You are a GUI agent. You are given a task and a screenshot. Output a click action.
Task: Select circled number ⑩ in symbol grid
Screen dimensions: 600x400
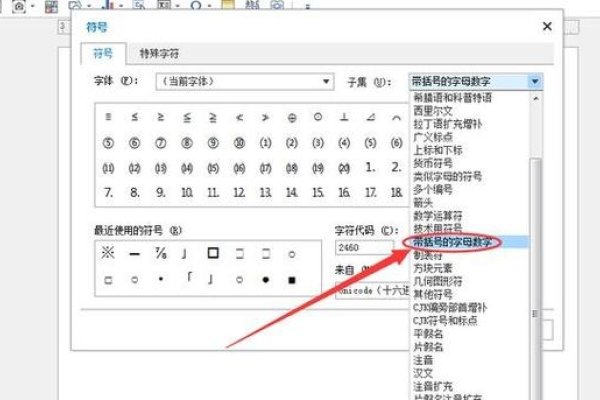point(239,143)
